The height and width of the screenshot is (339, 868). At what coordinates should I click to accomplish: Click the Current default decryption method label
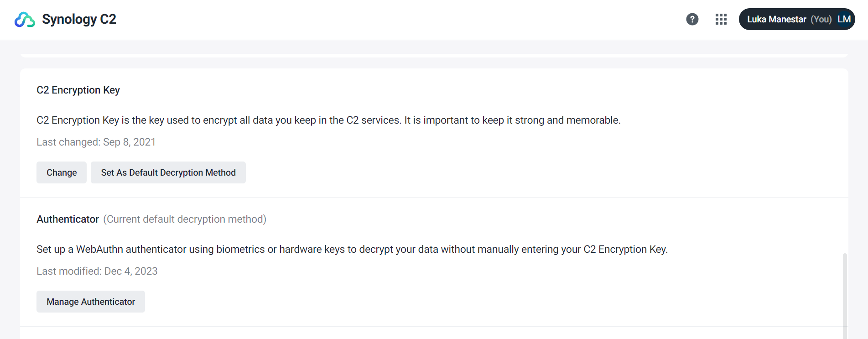(185, 219)
